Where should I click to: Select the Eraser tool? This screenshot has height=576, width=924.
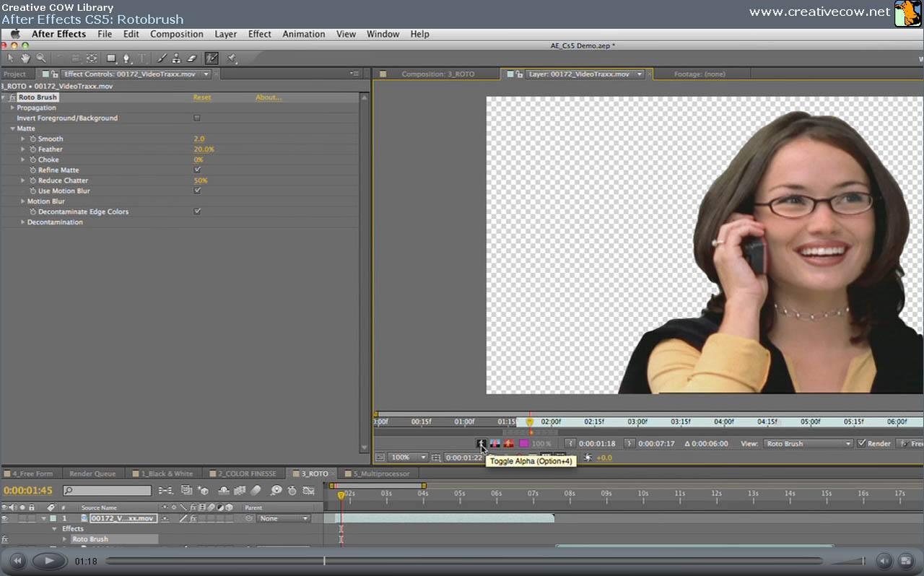191,58
